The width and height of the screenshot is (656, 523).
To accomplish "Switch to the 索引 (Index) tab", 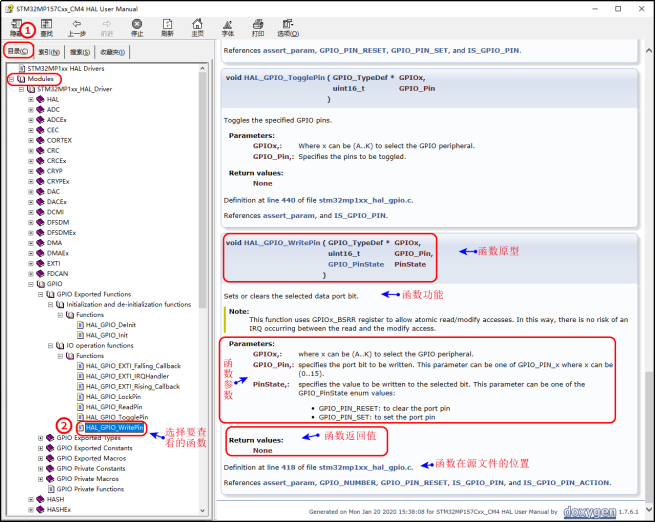I will (x=49, y=52).
